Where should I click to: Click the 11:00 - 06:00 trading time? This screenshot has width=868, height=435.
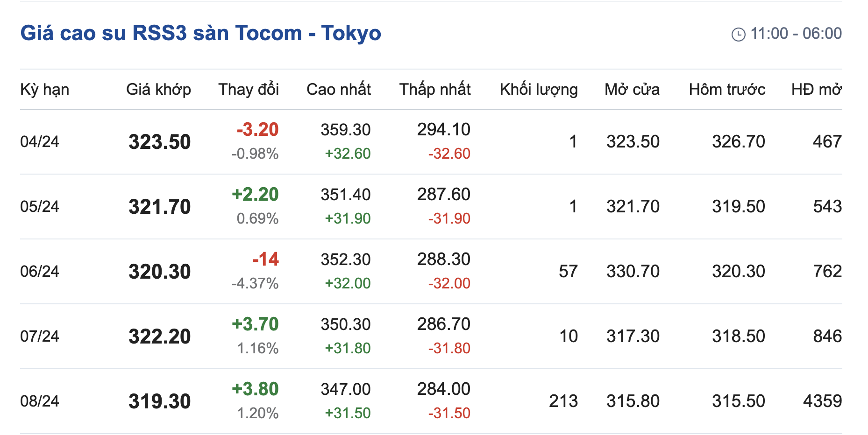pos(796,34)
